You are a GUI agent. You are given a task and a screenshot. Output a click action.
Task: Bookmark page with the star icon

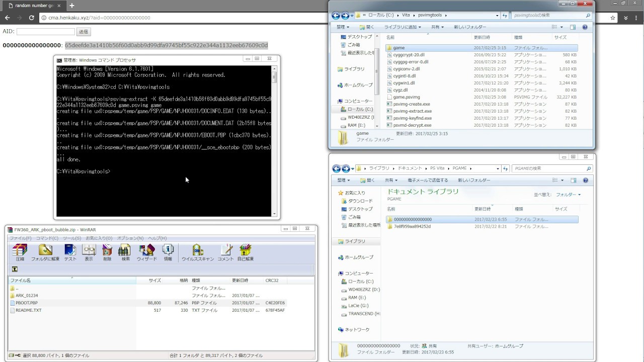[x=613, y=18]
